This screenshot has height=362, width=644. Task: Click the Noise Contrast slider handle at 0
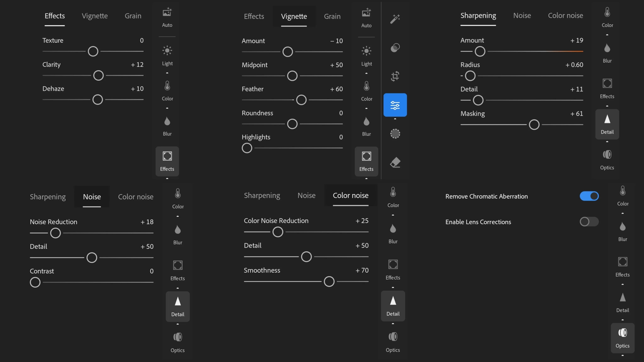[x=35, y=282]
